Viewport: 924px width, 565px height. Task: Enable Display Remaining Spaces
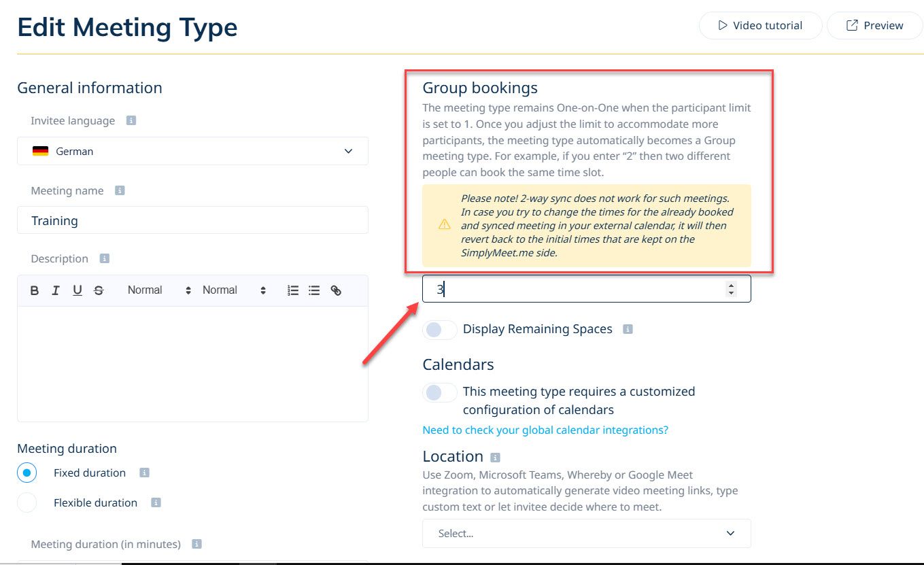(x=439, y=329)
